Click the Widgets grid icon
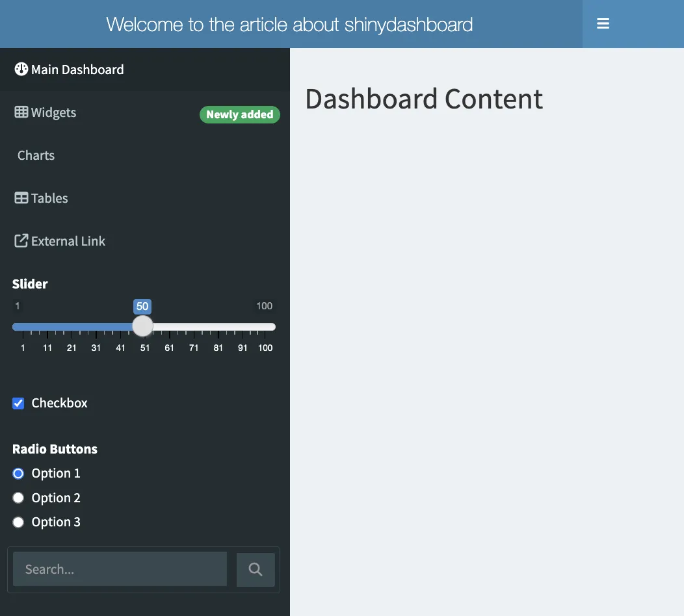684x616 pixels. (21, 112)
